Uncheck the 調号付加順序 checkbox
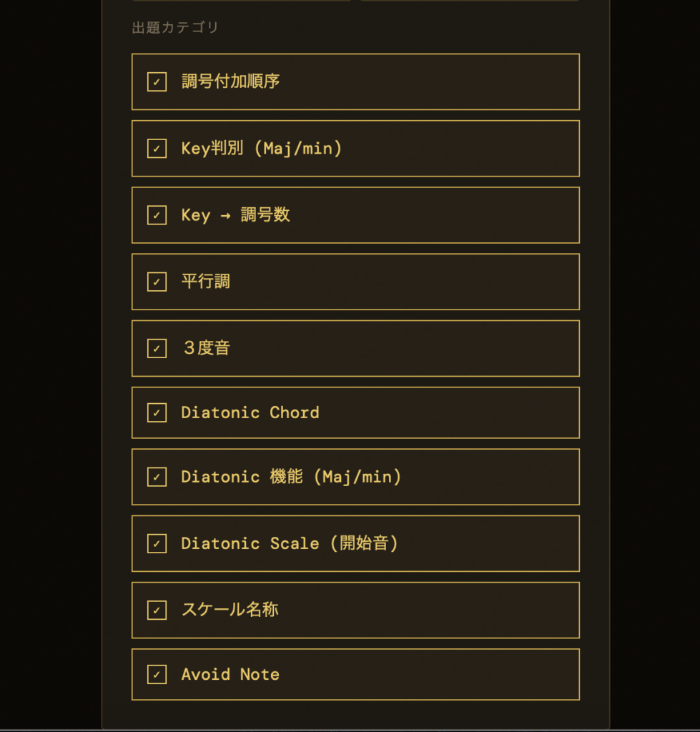The width and height of the screenshot is (700, 732). tap(157, 81)
